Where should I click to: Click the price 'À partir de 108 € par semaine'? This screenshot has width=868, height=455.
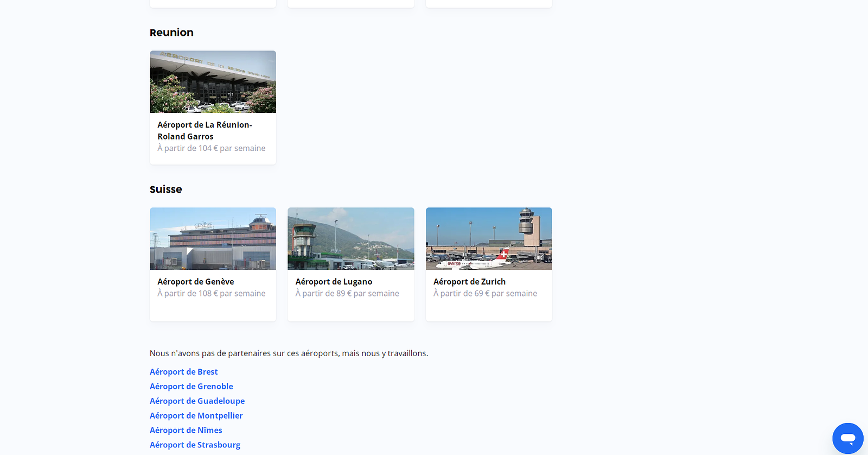[x=212, y=294]
